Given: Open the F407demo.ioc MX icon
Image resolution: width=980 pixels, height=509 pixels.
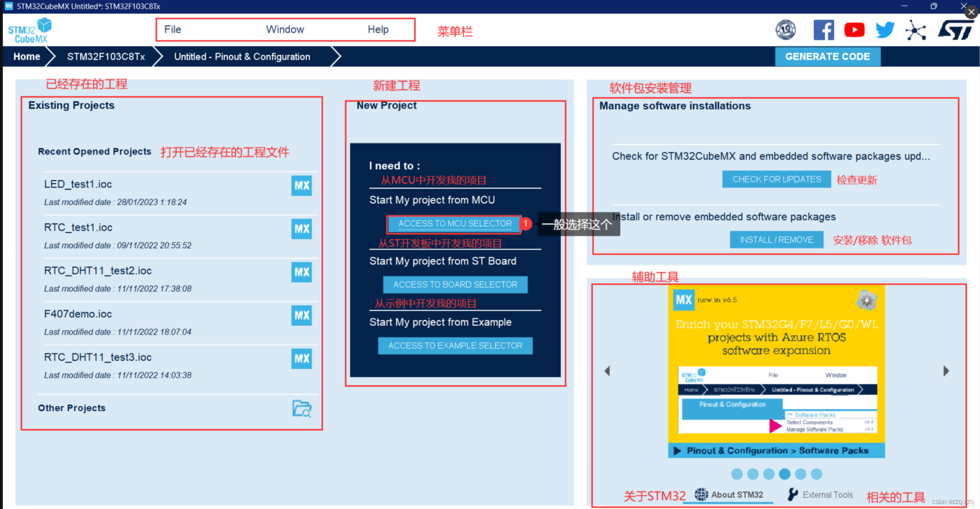Looking at the screenshot, I should coord(302,315).
